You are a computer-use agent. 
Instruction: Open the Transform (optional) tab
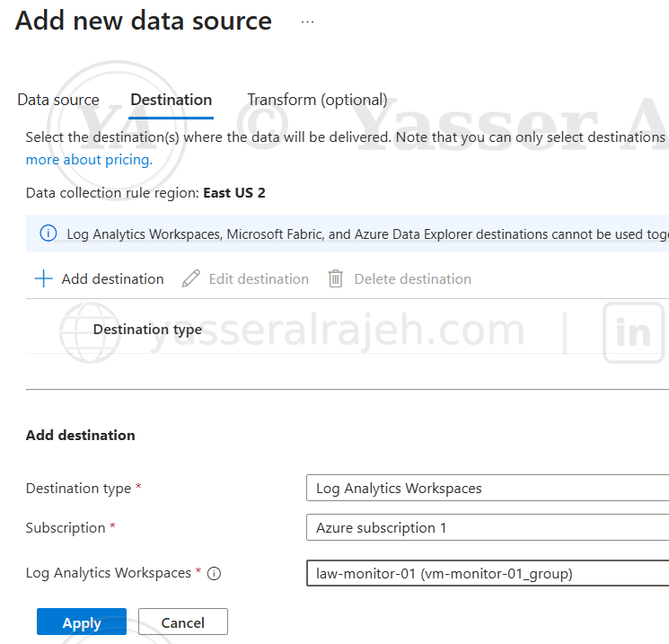tap(317, 100)
